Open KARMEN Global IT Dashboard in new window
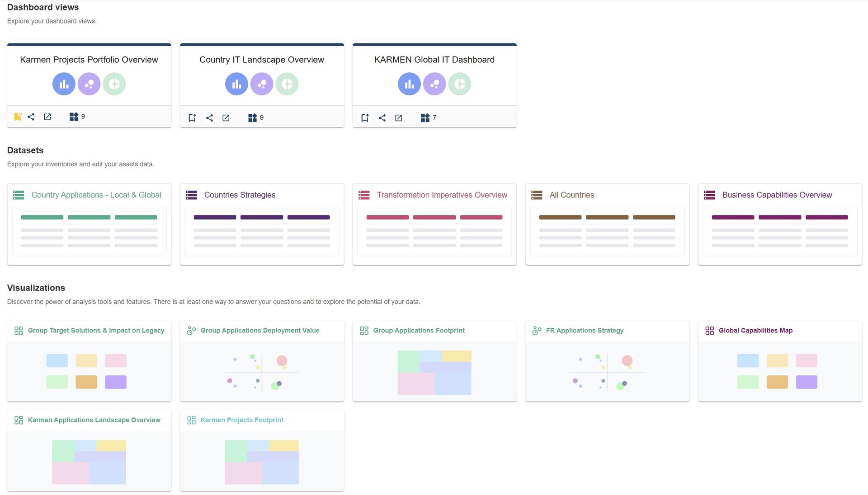 [x=399, y=118]
